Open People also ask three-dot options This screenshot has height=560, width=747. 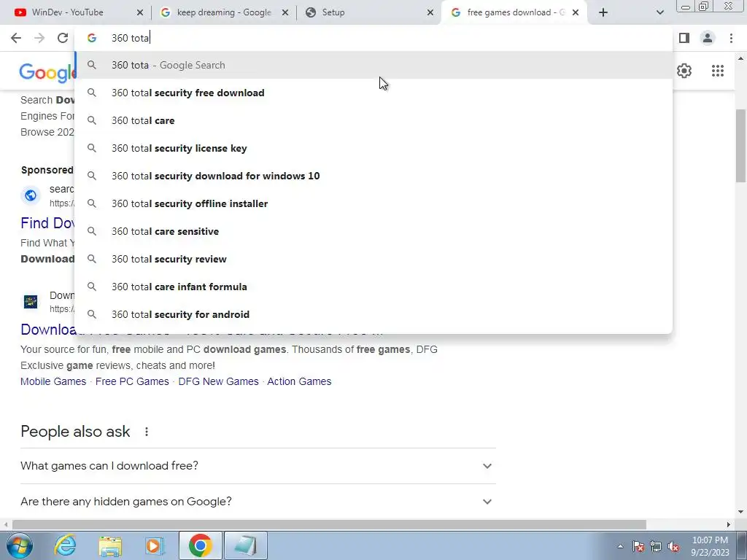pyautogui.click(x=147, y=432)
